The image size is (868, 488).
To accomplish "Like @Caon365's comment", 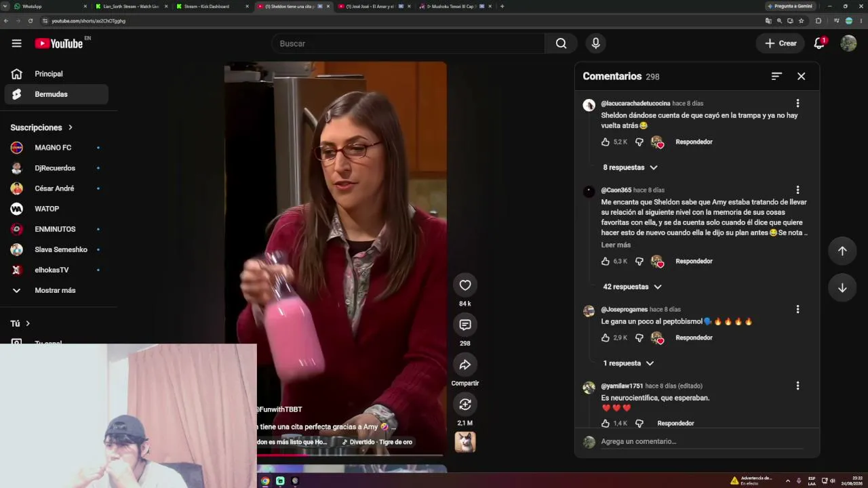I will point(606,261).
